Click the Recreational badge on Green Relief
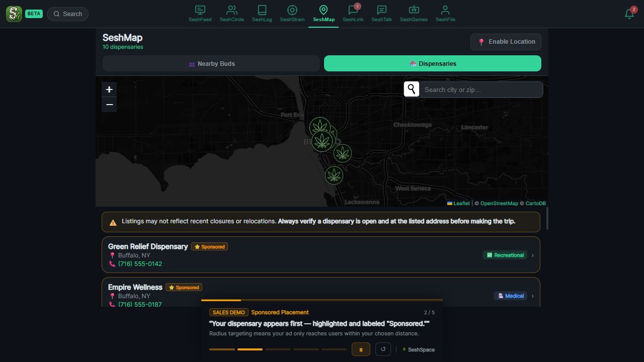 coord(505,255)
